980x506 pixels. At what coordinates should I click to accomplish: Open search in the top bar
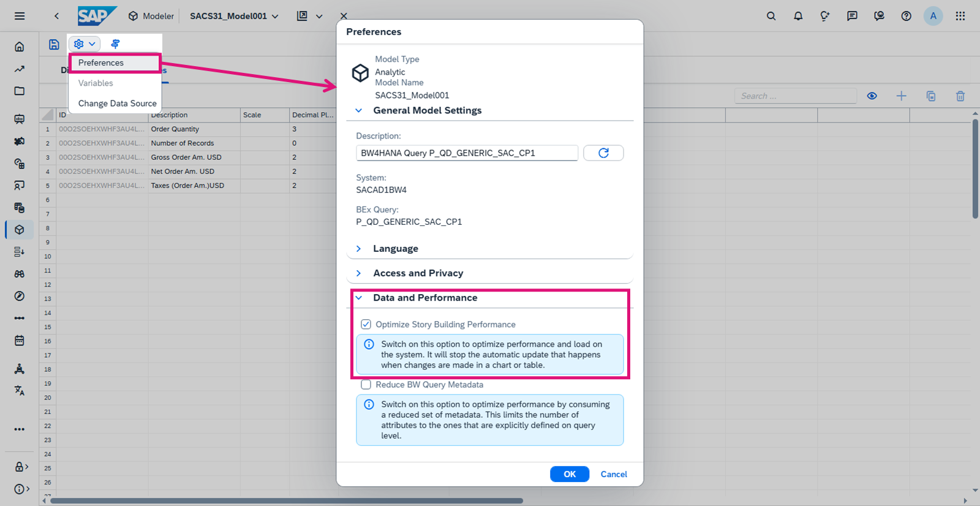click(x=771, y=16)
